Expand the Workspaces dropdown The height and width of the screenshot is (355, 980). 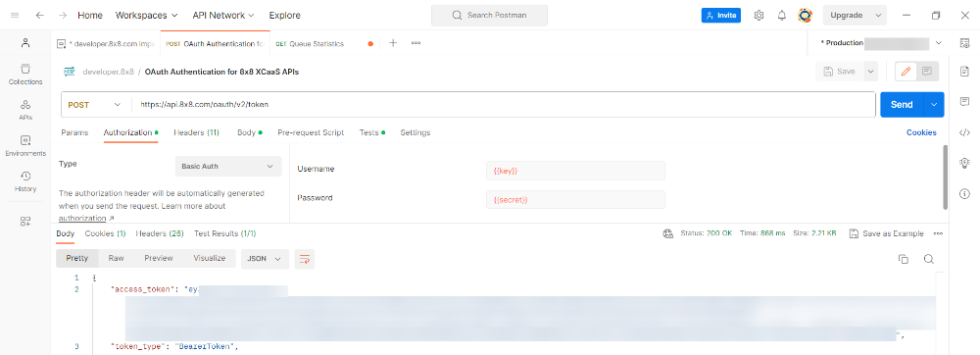coord(146,15)
